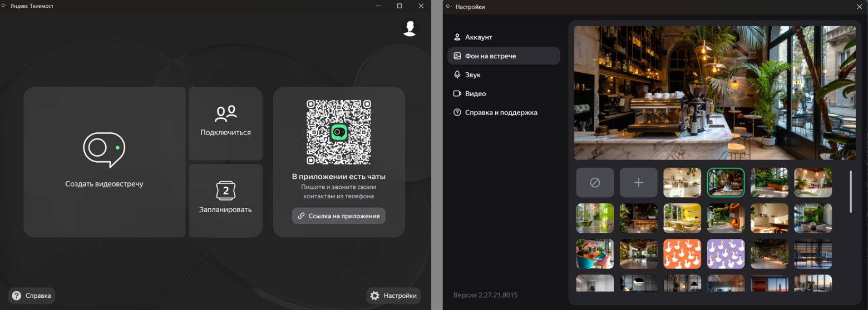Click the create video meeting camera icon
This screenshot has height=310, width=868.
tap(104, 149)
